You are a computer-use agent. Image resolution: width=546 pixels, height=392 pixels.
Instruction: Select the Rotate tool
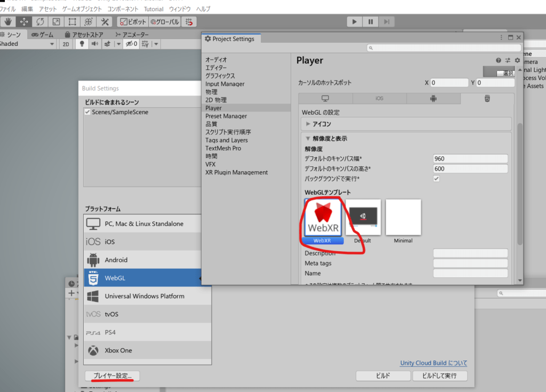[x=40, y=22]
